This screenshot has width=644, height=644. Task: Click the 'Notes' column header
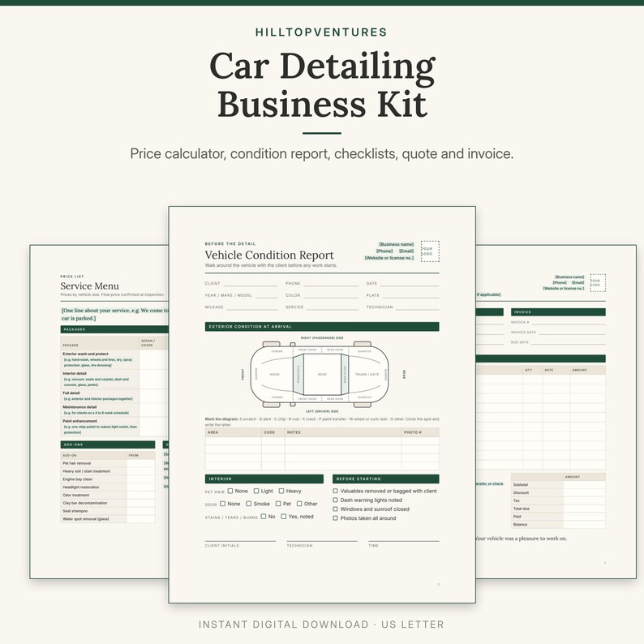click(343, 432)
